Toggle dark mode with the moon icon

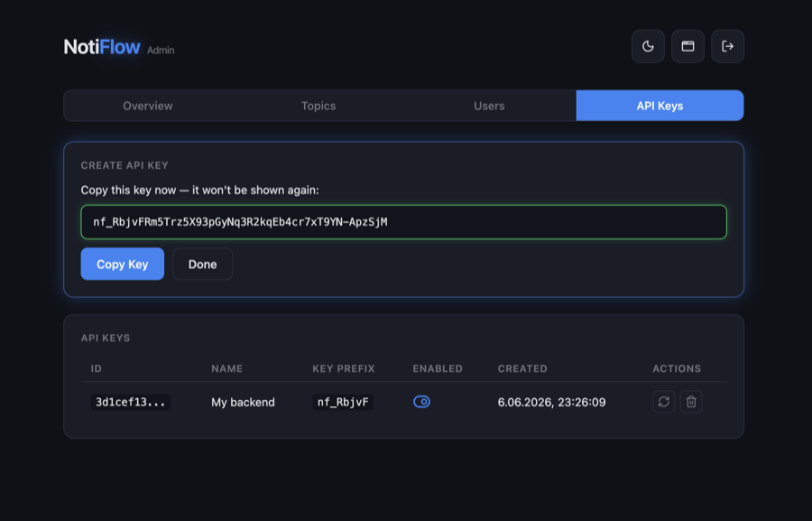click(648, 46)
